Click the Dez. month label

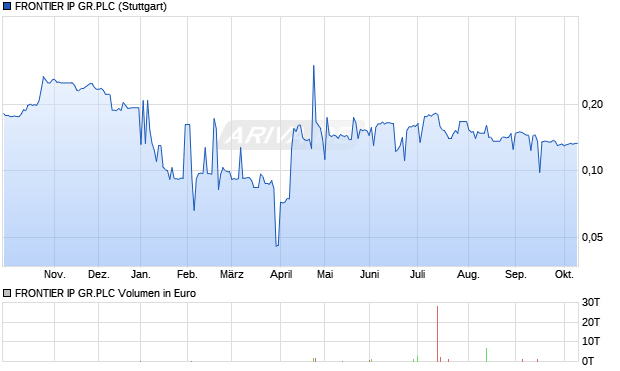(x=98, y=274)
